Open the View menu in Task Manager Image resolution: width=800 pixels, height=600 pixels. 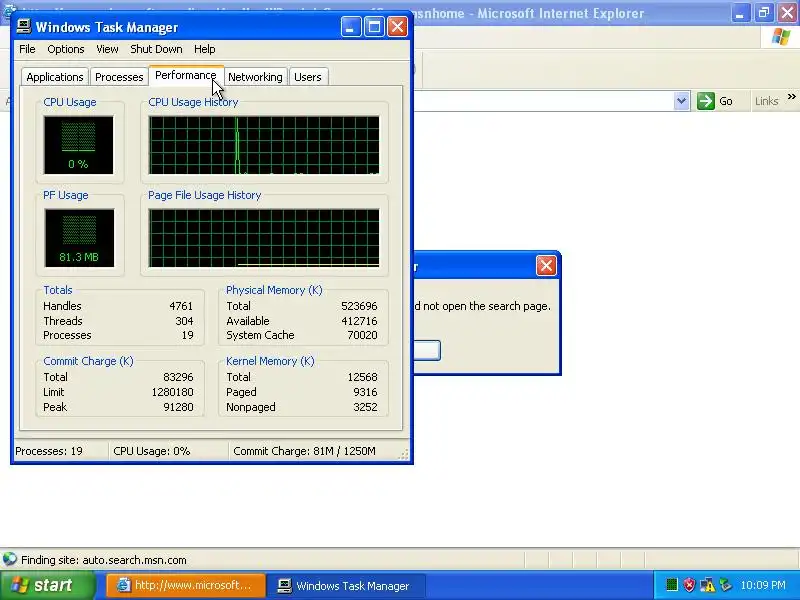tap(107, 49)
